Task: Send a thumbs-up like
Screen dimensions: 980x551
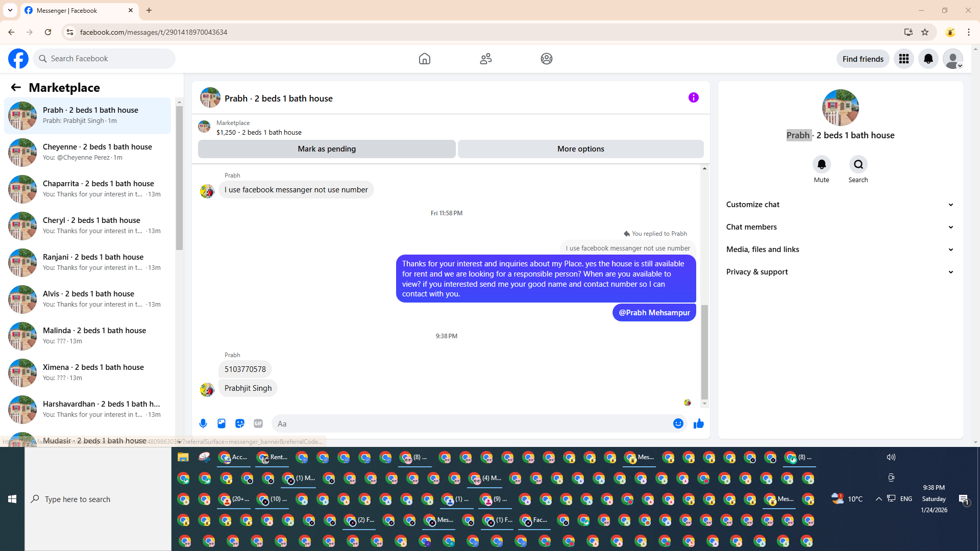Action: (699, 423)
